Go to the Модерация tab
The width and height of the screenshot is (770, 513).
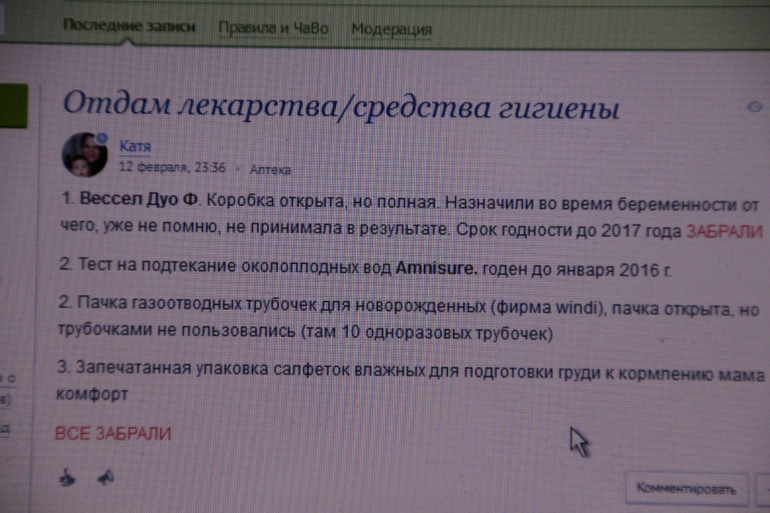[x=391, y=29]
